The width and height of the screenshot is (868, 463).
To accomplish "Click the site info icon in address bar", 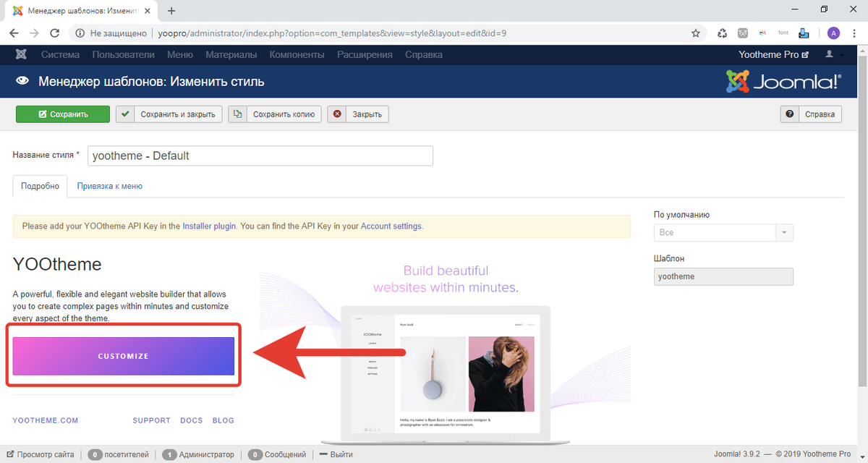I will tap(80, 33).
